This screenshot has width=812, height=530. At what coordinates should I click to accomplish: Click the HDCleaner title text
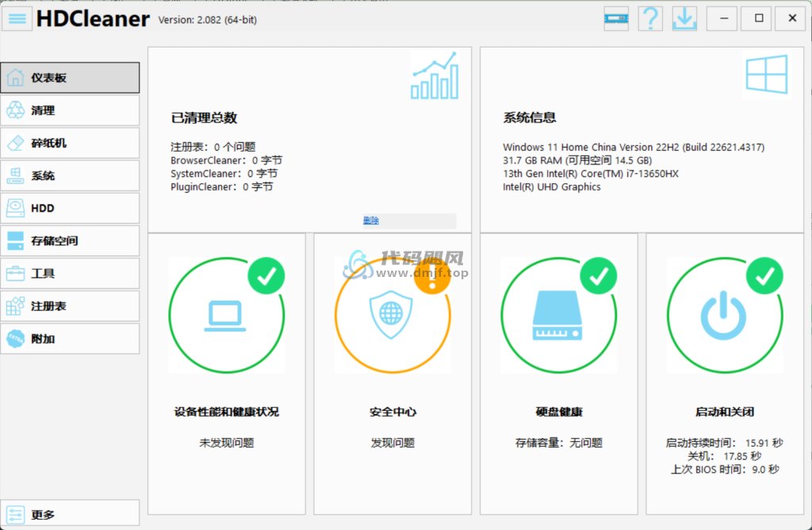point(93,19)
